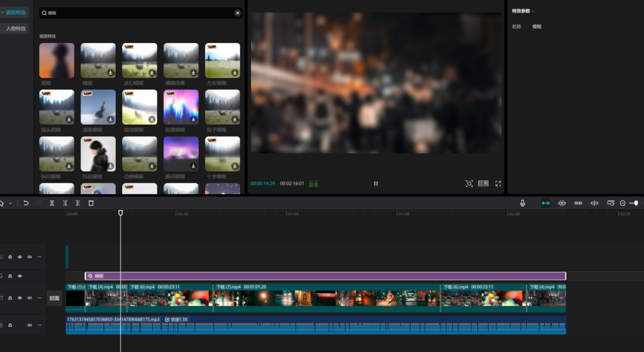644x352 pixels.
Task: Hide the 模糊 effect track with eye icon
Action: coord(20,276)
